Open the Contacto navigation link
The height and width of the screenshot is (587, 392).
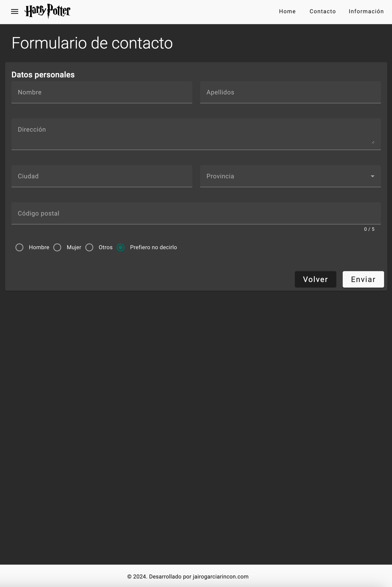323,11
